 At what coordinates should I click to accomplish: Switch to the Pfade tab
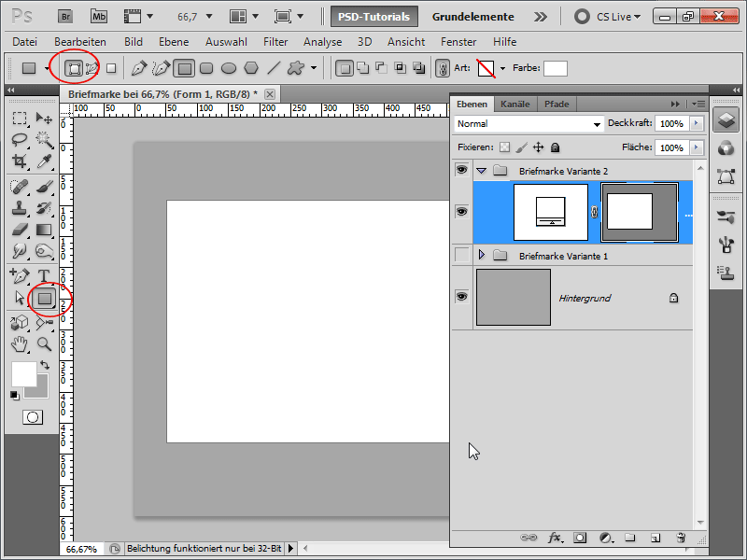click(x=557, y=105)
